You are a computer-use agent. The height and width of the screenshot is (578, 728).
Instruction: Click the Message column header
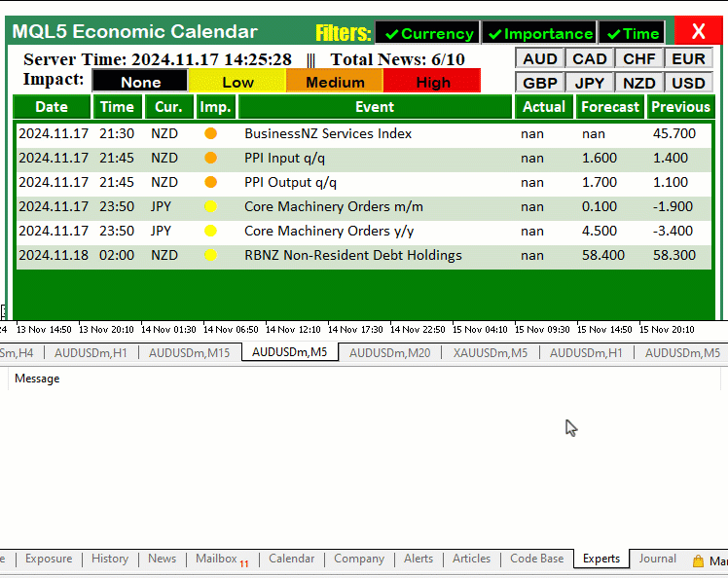point(37,379)
